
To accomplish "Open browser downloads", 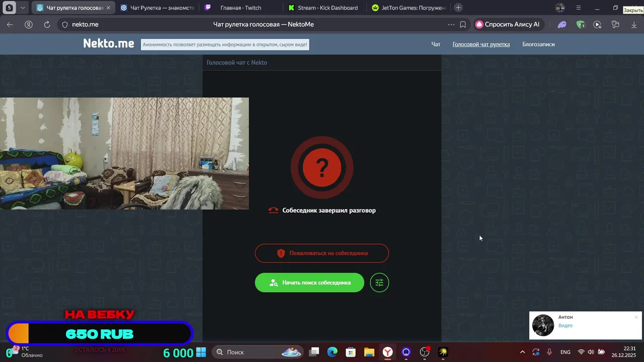I will 634,24.
